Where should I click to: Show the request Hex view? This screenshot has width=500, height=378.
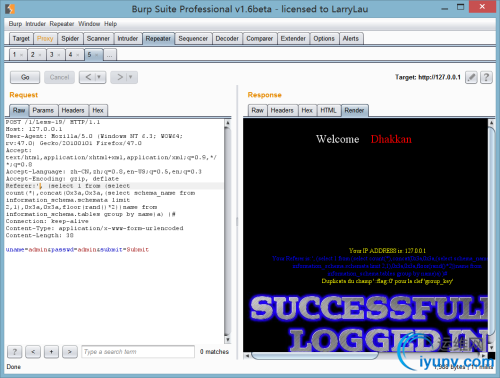tap(98, 110)
